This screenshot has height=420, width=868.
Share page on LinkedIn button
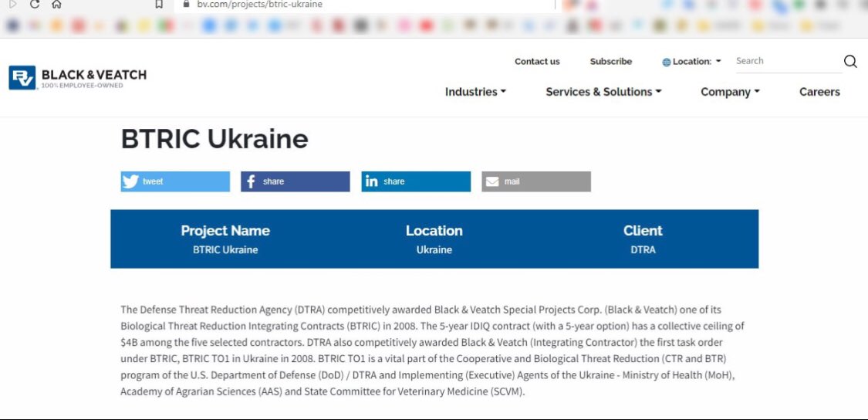pos(416,181)
